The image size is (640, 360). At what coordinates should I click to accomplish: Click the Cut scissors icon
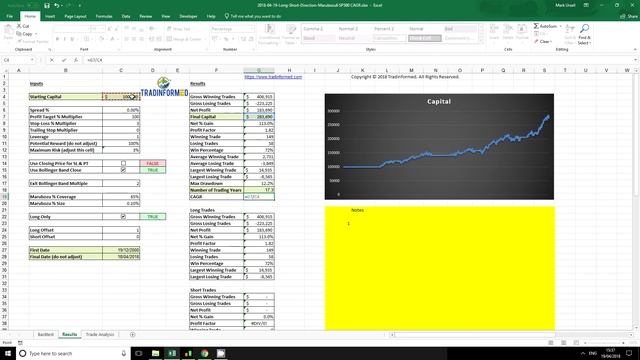coord(19,26)
